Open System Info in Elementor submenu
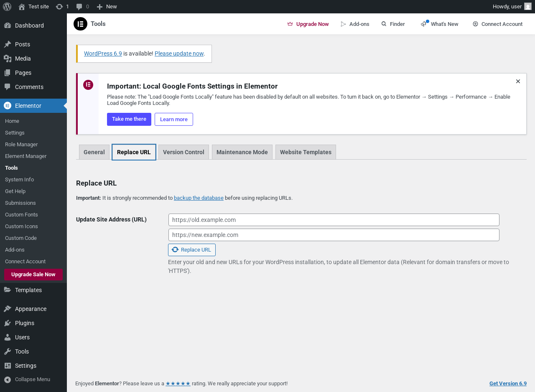The image size is (535, 392). [19, 180]
